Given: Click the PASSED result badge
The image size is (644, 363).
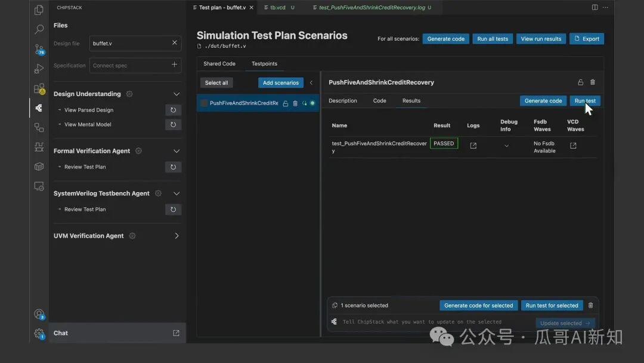Looking at the screenshot, I should click(x=444, y=143).
